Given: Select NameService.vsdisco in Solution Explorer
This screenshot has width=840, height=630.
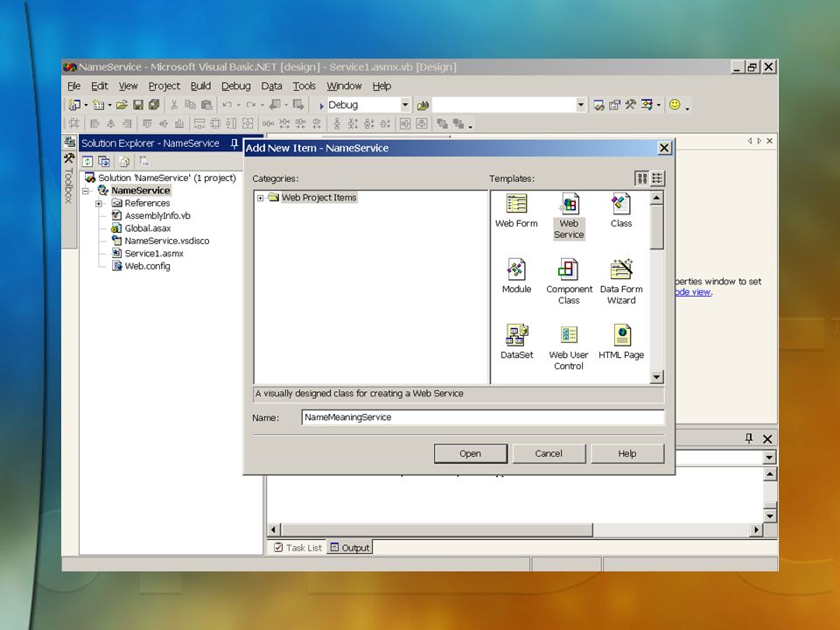Looking at the screenshot, I should tap(166, 241).
